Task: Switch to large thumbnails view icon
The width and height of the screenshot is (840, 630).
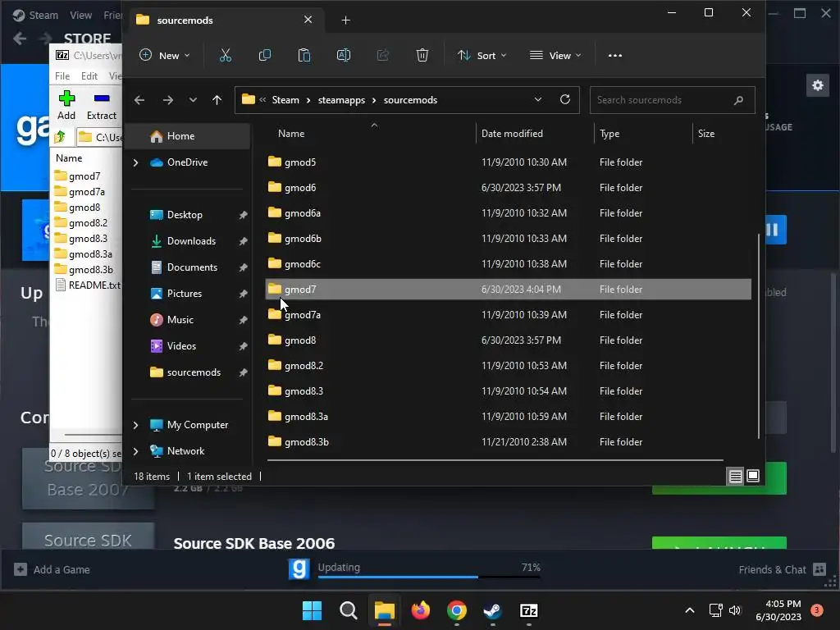Action: coord(753,476)
